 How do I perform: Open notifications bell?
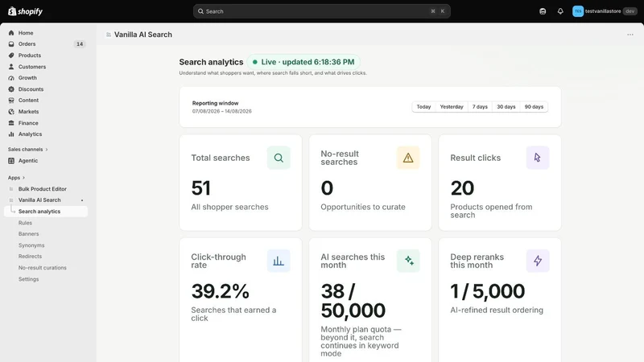point(560,11)
